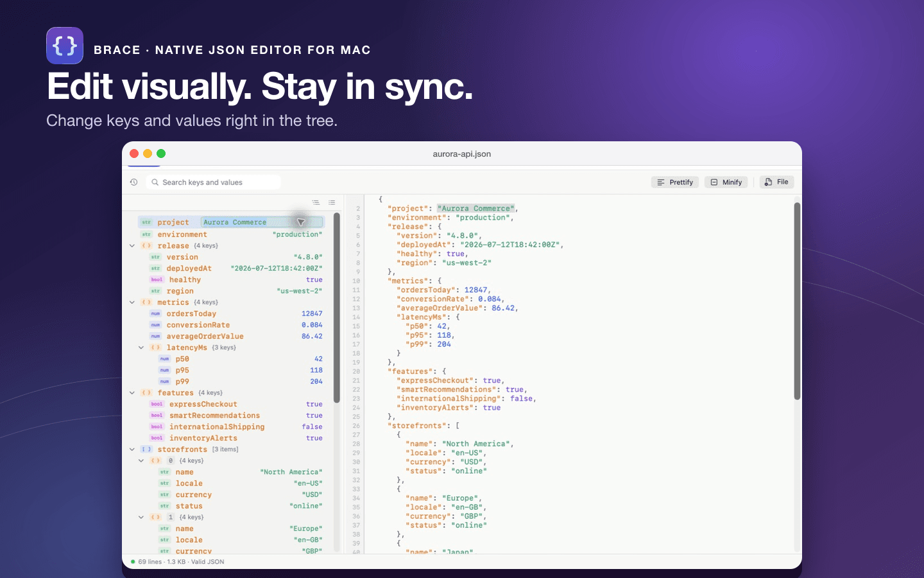Focus the Search keys and values field
Screen dimensions: 924x578
click(x=213, y=182)
